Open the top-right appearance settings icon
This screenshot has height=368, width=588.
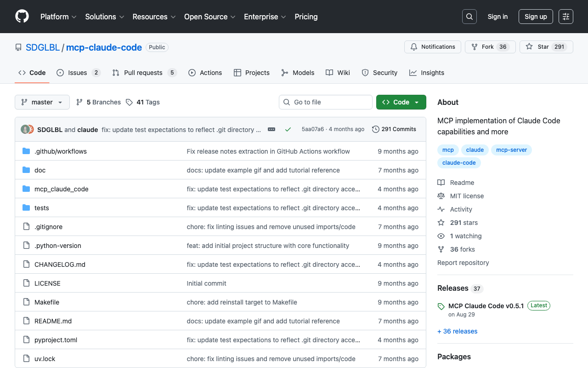coord(565,17)
